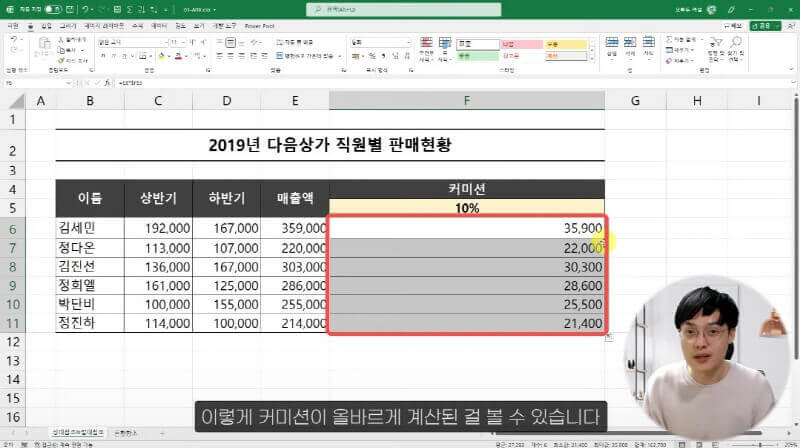Open the Name Box dropdown arrow

(68, 83)
